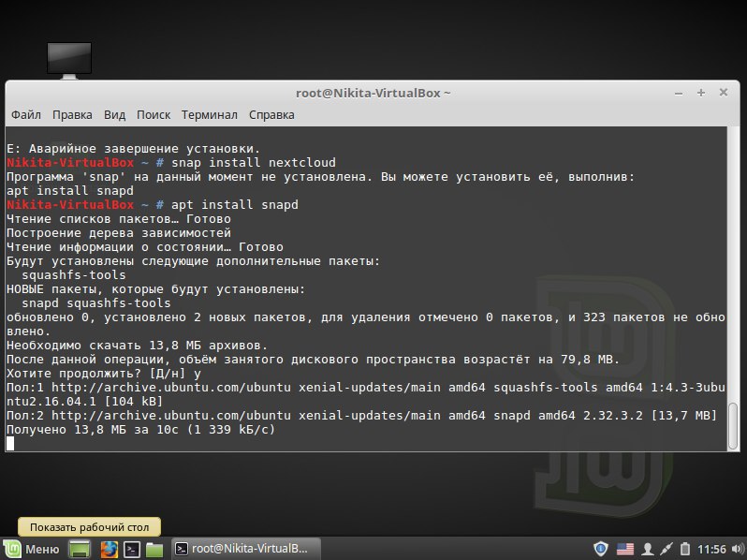Click the 'Построение дерева зависимостей' line
The width and height of the screenshot is (747, 560).
[x=119, y=233]
